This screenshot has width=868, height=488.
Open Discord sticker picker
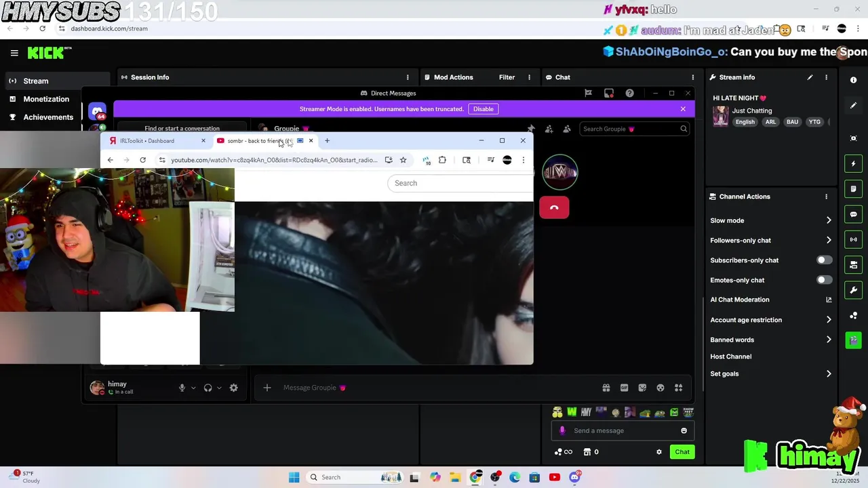(x=642, y=388)
